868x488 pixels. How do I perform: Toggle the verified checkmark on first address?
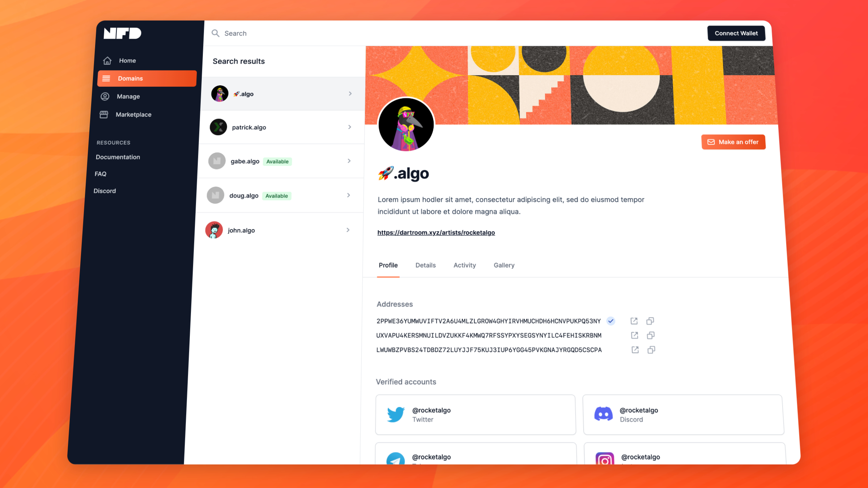pos(610,321)
